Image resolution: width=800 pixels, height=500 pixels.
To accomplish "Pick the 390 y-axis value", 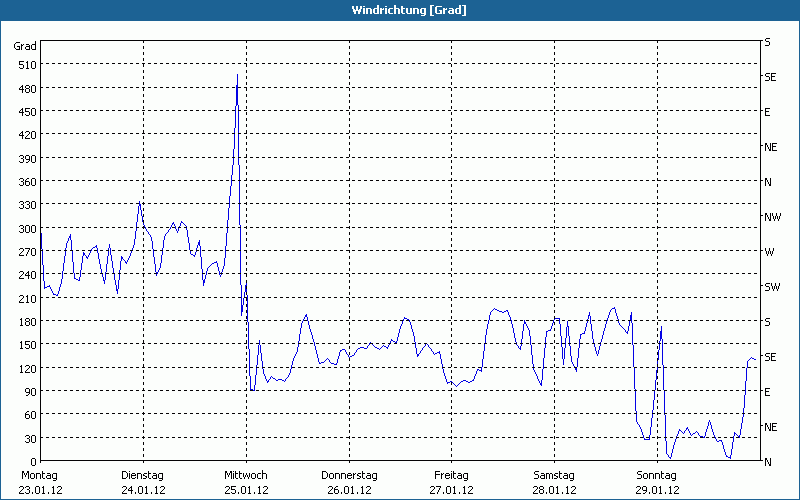I will 28,159.
